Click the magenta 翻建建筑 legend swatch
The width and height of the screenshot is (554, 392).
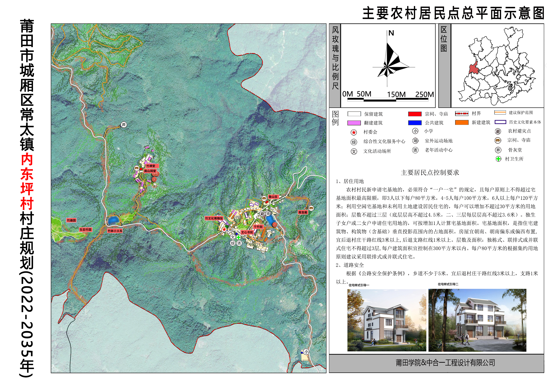354,123
